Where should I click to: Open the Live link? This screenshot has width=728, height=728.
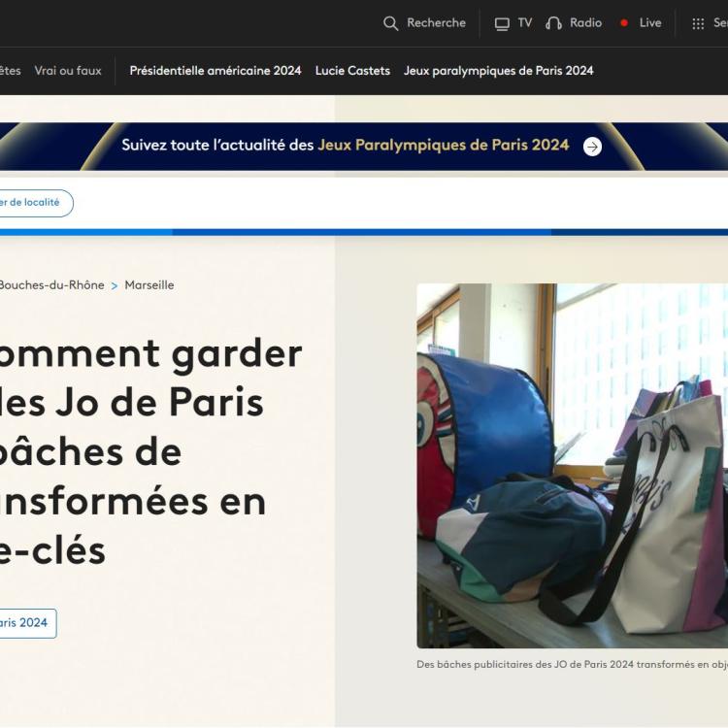tap(650, 22)
